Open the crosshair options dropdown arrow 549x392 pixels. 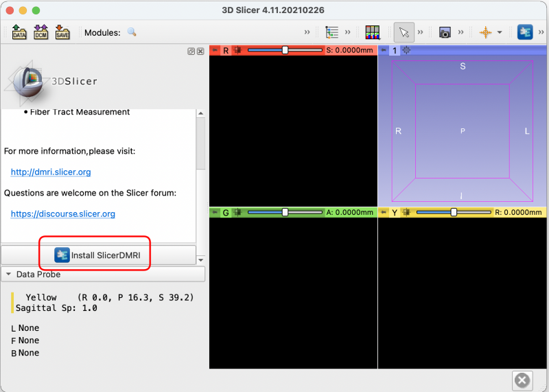[x=500, y=32]
